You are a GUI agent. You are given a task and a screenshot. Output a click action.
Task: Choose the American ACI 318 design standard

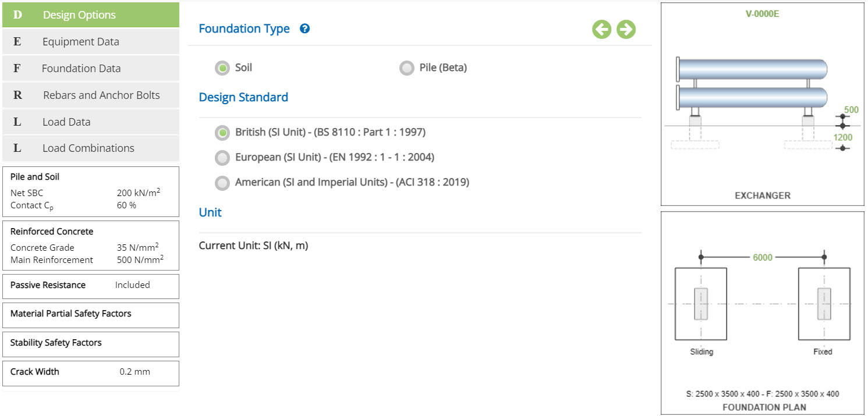coord(222,183)
